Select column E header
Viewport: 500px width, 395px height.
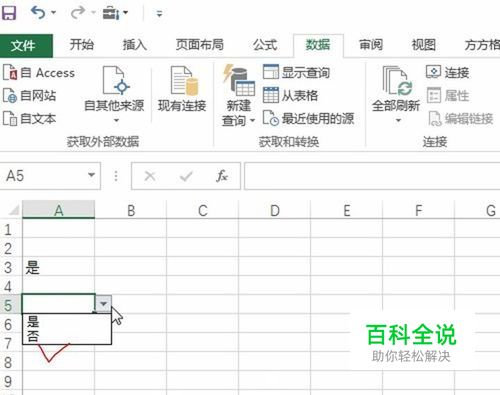[347, 210]
